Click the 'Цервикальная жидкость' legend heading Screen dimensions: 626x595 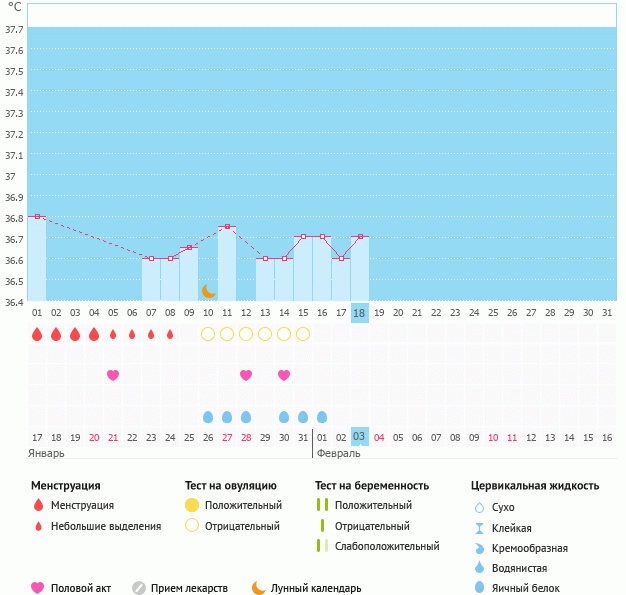pos(535,486)
